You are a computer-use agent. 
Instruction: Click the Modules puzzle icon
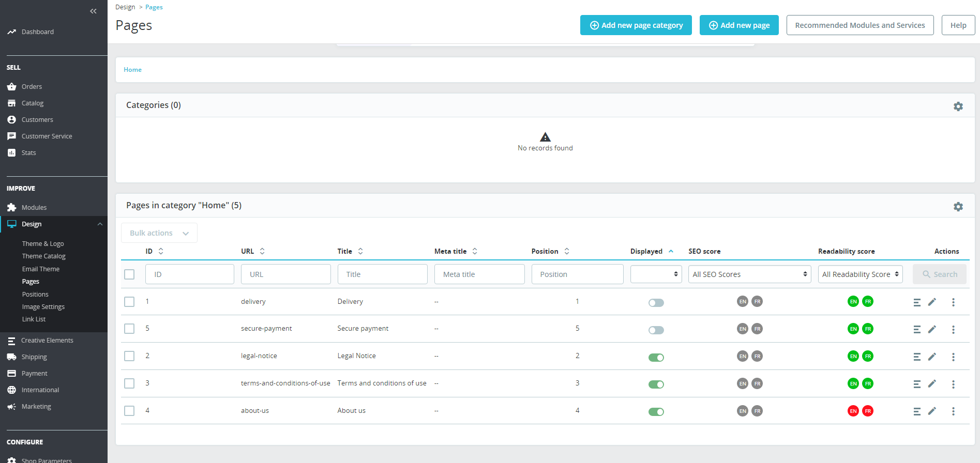point(11,207)
